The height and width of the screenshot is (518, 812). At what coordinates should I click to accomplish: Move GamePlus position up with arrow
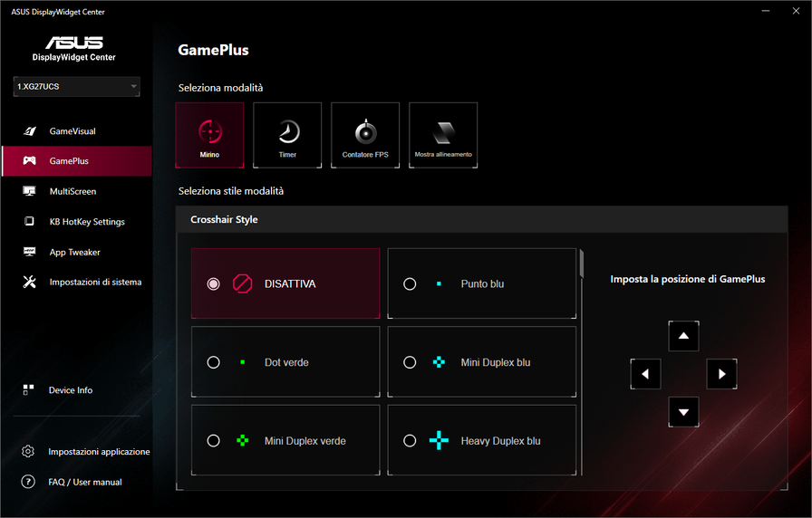[x=683, y=336]
